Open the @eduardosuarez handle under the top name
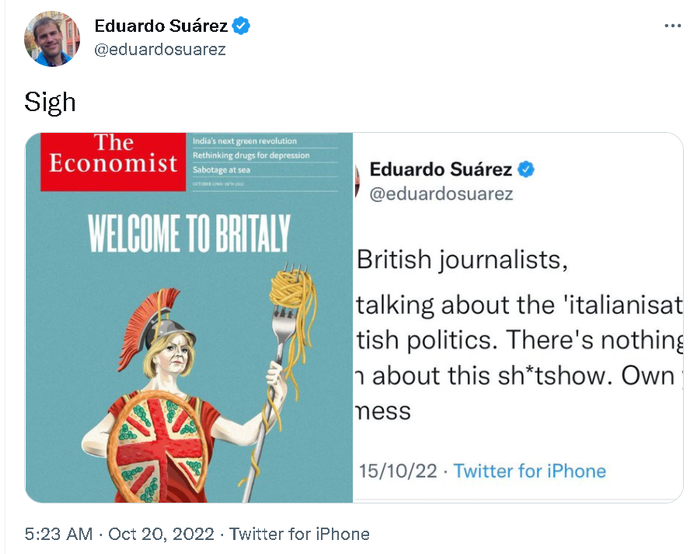This screenshot has height=554, width=700. click(160, 48)
